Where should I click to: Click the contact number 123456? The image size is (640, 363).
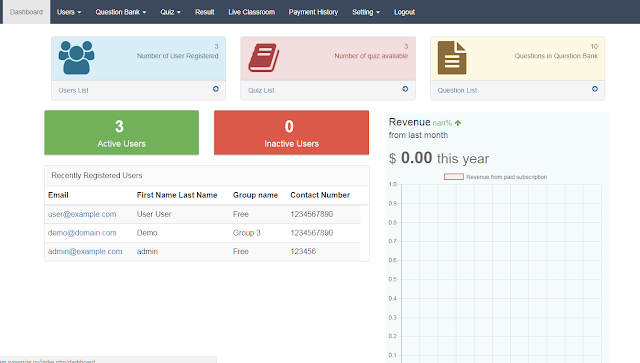point(303,252)
